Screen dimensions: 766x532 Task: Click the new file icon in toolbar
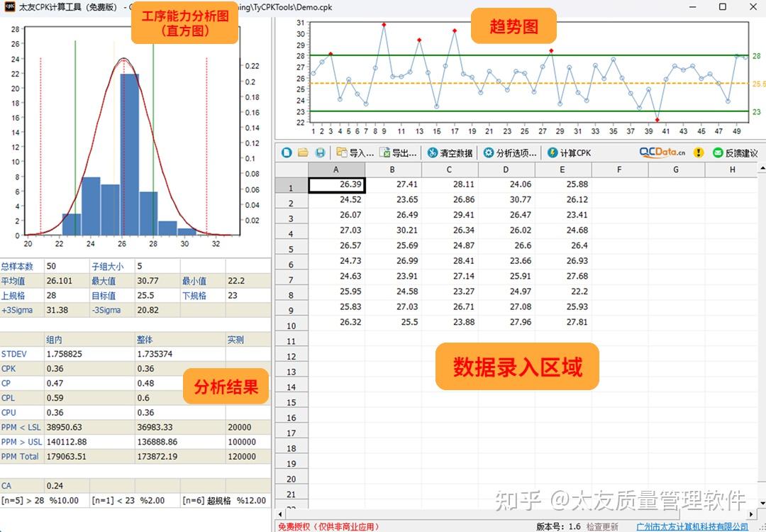click(287, 153)
